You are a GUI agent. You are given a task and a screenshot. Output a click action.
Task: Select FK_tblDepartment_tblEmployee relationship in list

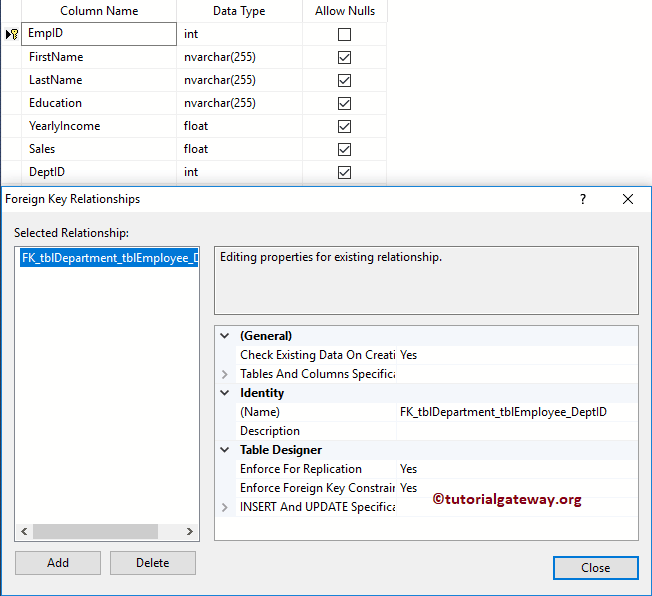click(x=109, y=258)
